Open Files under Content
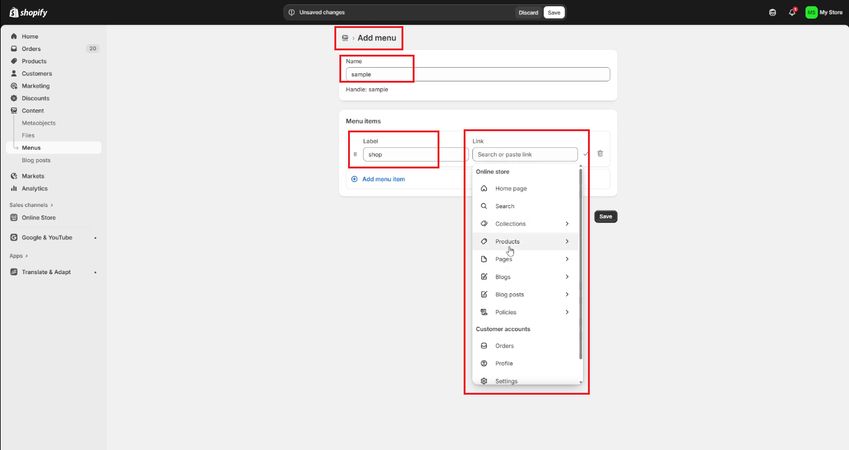 [x=28, y=135]
